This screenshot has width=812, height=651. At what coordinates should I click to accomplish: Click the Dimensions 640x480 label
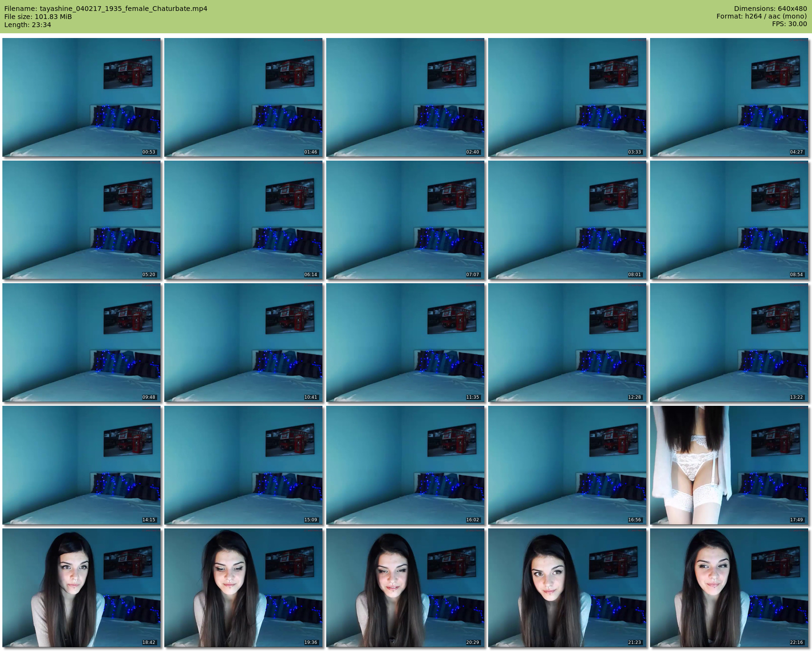tap(770, 9)
